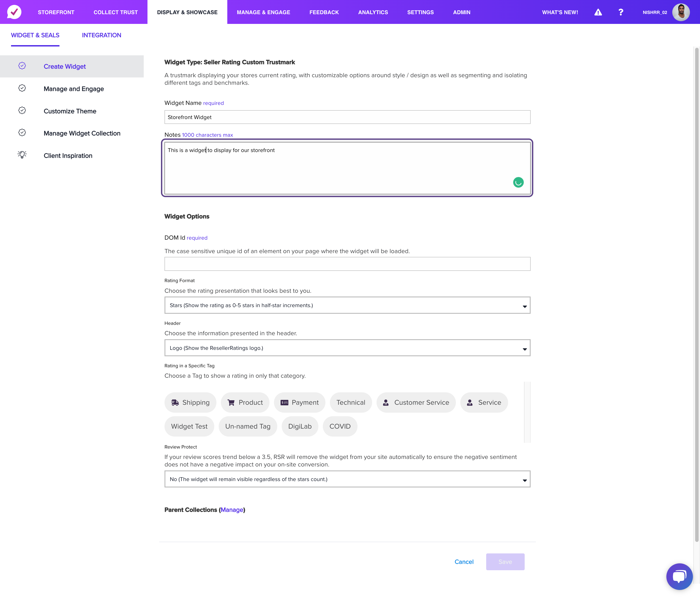The width and height of the screenshot is (700, 597).
Task: Open the Settings menu
Action: (x=420, y=12)
